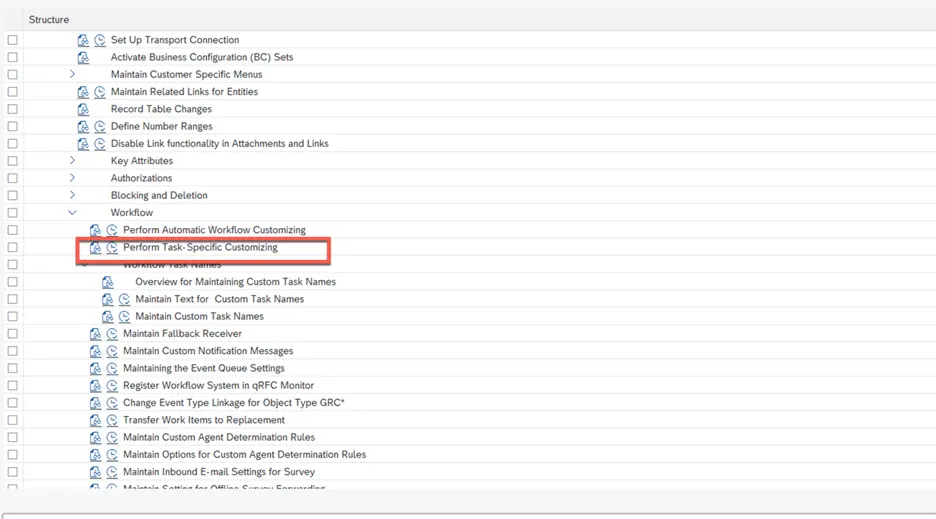This screenshot has height=519, width=936.
Task: Expand the Authorizations node
Action: (72, 178)
